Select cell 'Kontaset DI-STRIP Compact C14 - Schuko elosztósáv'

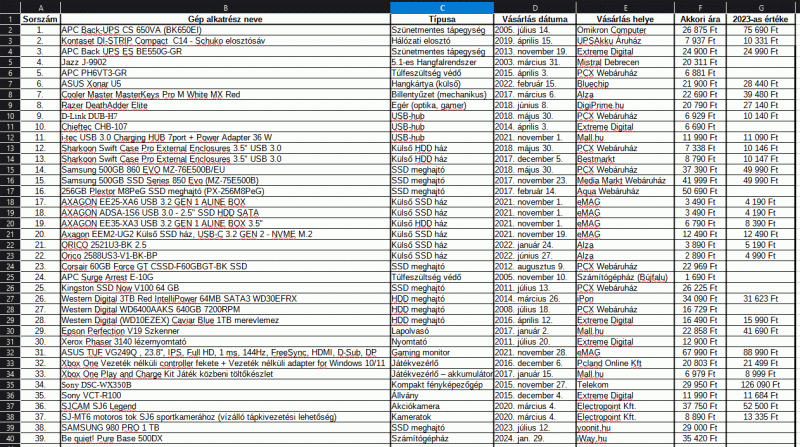tap(225, 41)
